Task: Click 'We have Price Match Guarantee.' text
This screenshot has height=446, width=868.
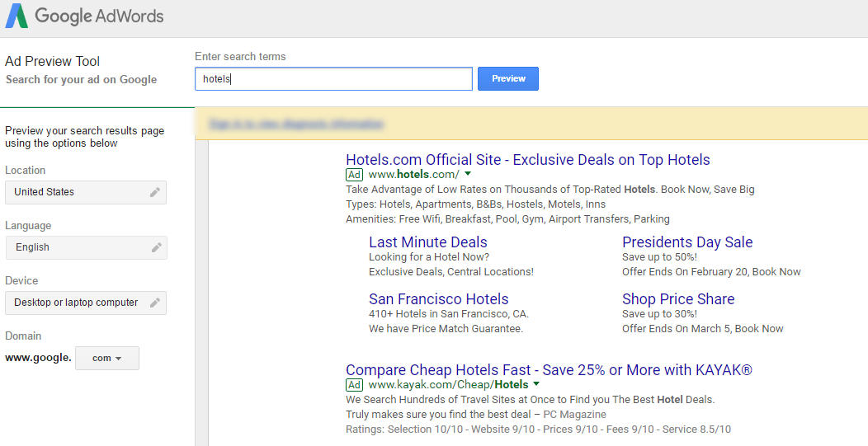Action: 446,329
